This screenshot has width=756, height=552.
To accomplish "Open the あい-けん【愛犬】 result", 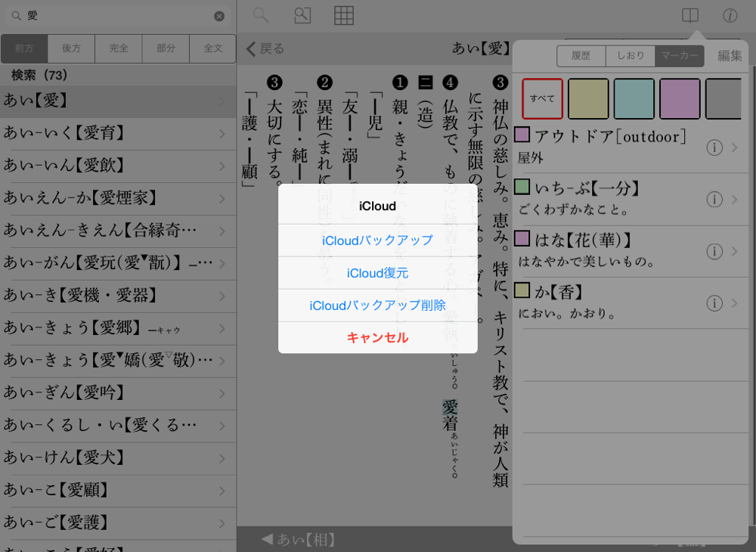I will point(118,458).
